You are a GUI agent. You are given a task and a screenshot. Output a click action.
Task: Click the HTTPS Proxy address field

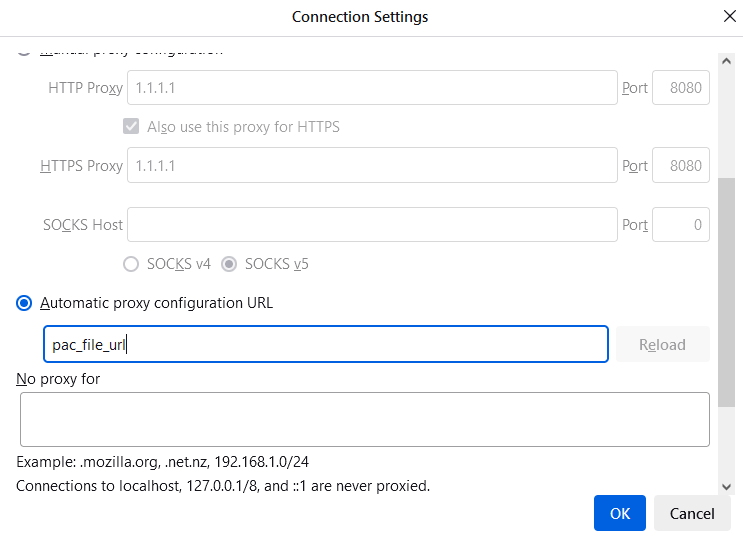click(371, 166)
